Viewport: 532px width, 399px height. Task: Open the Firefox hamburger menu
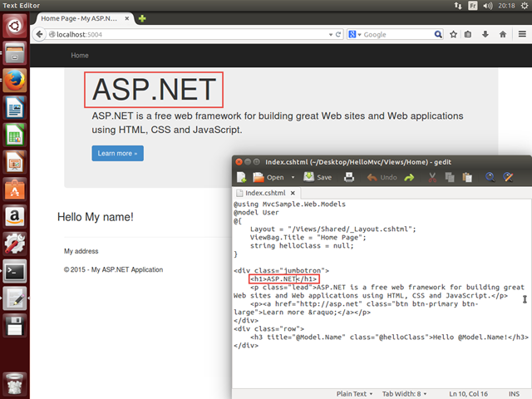coord(522,34)
